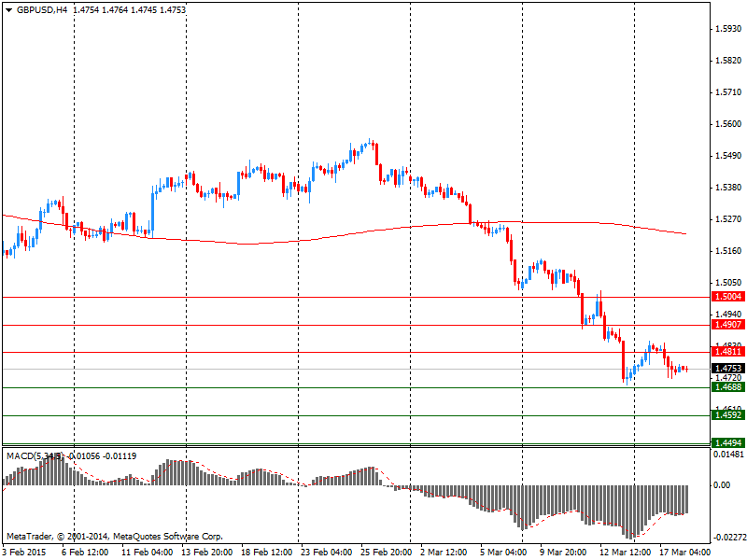This screenshot has width=747, height=560.
Task: Click the 1.5820 price scale value
Action: [x=728, y=61]
